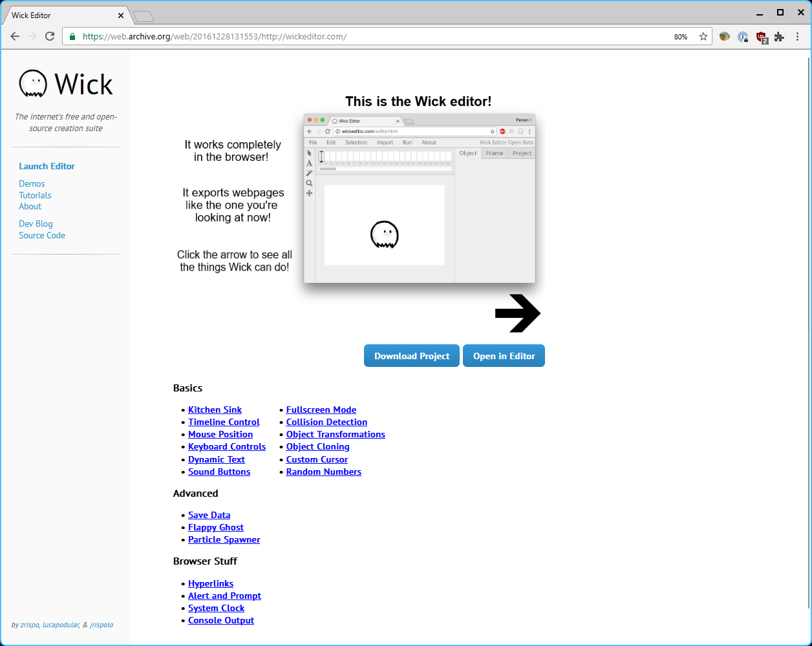Open the Sound Buttons demo
The image size is (812, 646).
pyautogui.click(x=219, y=472)
